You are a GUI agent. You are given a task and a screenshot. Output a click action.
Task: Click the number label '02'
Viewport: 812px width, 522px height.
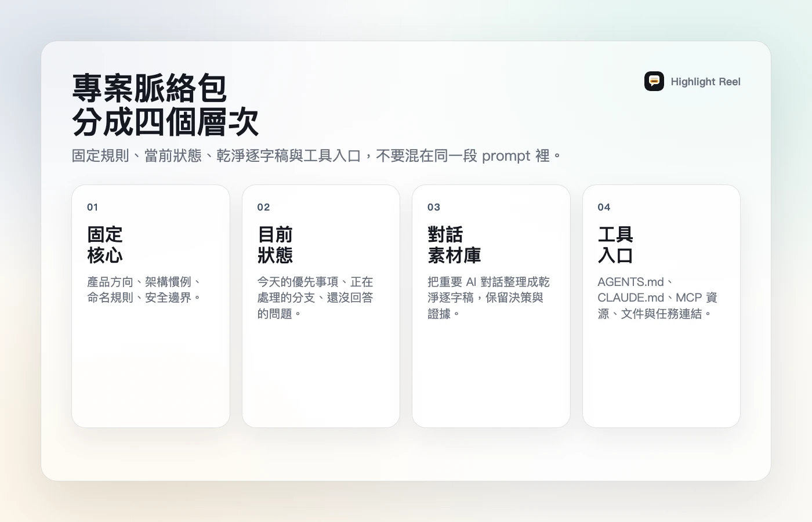(263, 207)
